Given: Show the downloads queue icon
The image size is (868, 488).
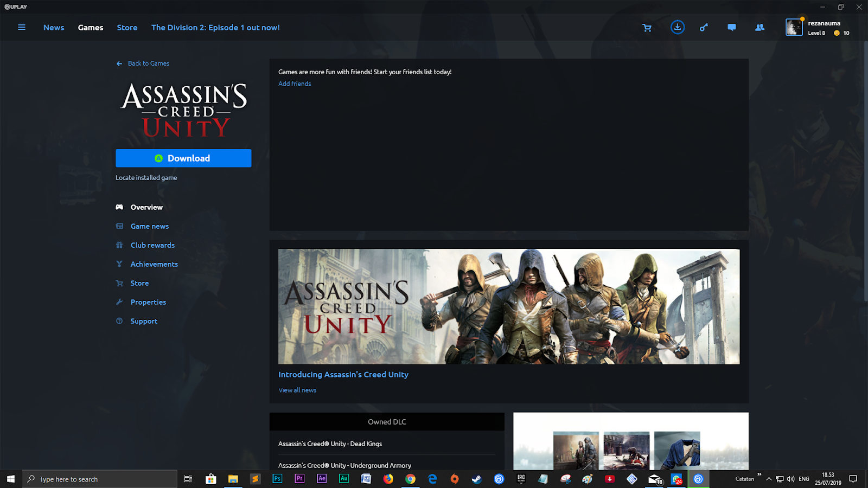Looking at the screenshot, I should click(x=678, y=27).
